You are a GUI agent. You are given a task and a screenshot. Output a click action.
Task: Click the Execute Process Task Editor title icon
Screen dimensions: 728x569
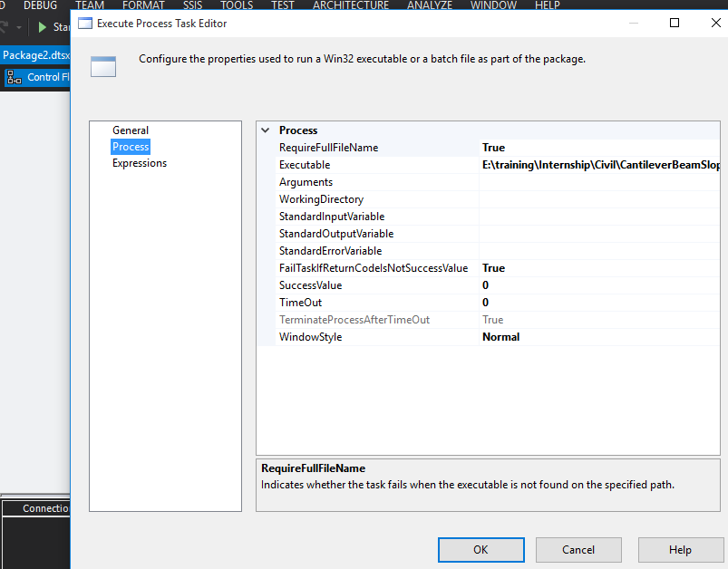(x=85, y=24)
